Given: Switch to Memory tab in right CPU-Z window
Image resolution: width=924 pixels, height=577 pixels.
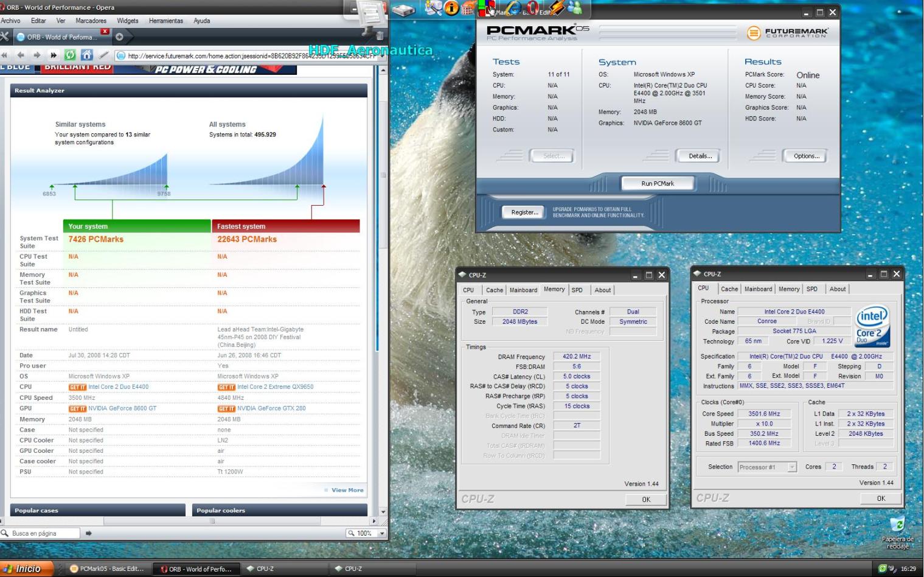Looking at the screenshot, I should (x=789, y=289).
